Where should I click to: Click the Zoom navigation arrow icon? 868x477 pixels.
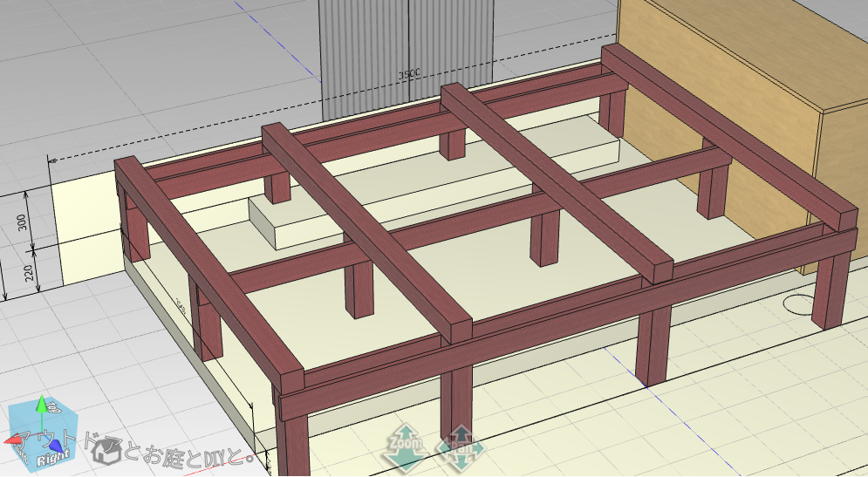coord(406,442)
